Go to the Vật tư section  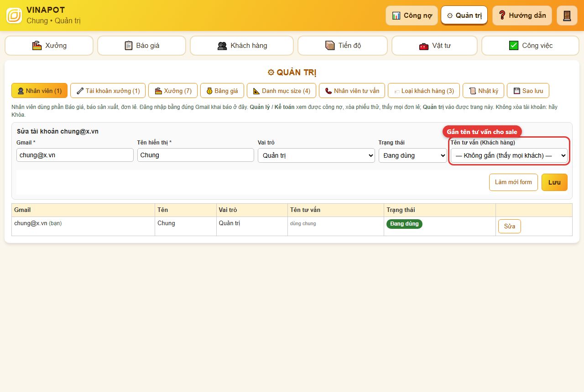pyautogui.click(x=434, y=46)
